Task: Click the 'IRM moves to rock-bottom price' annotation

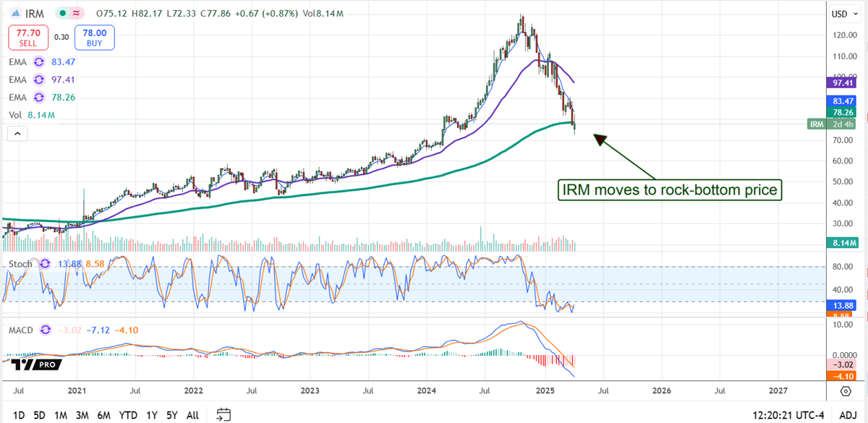Action: (669, 190)
